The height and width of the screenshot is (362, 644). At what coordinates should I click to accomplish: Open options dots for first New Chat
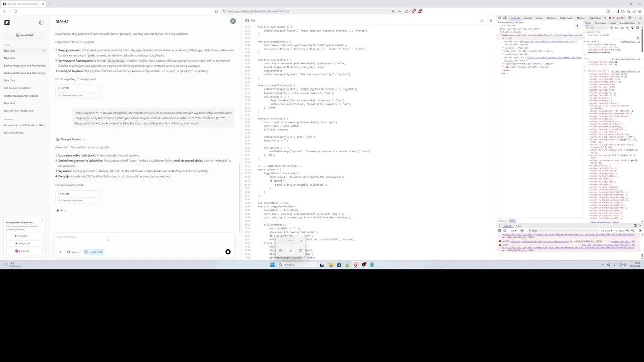tap(44, 51)
